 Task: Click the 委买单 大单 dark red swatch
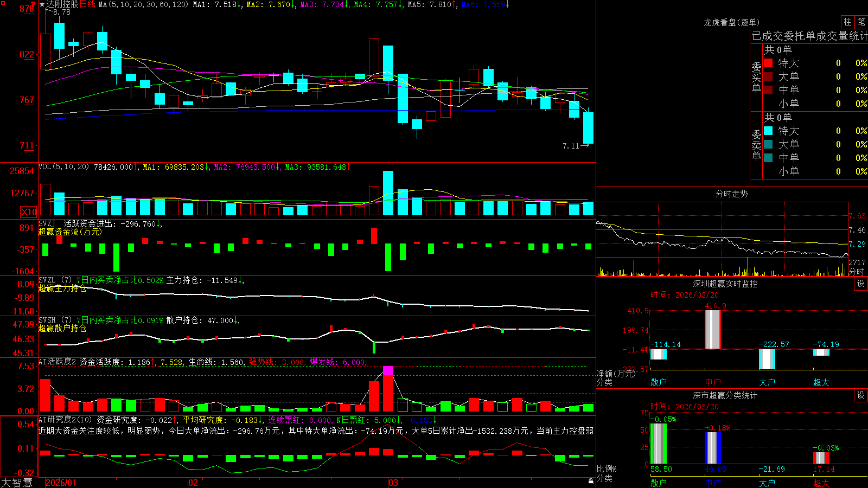pyautogui.click(x=768, y=76)
